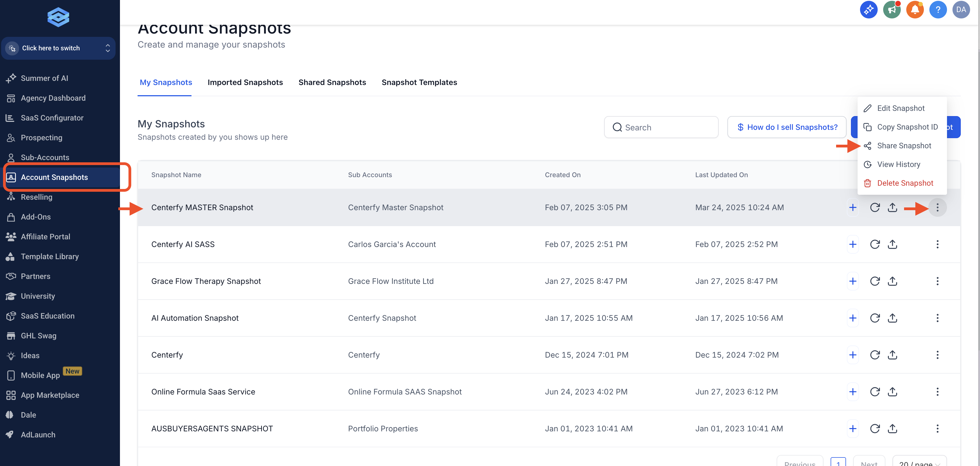This screenshot has width=980, height=466.
Task: Click the AI sparkle icon in header
Action: click(x=869, y=10)
